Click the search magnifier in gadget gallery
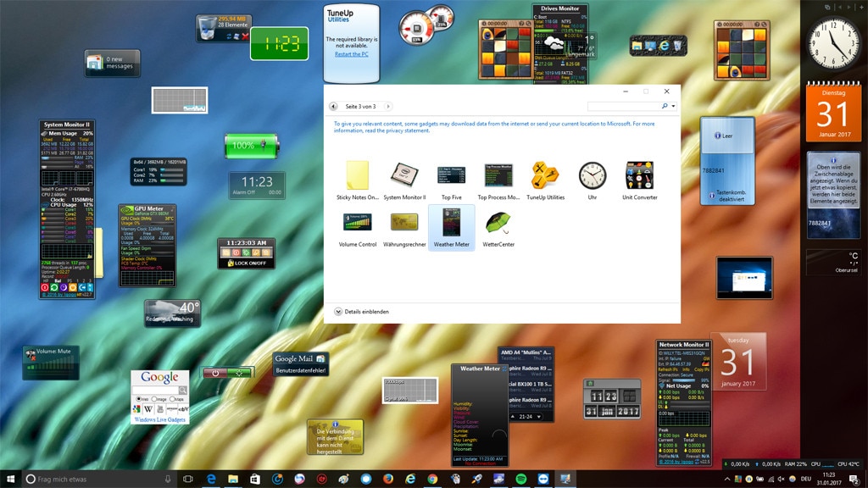 coord(665,106)
